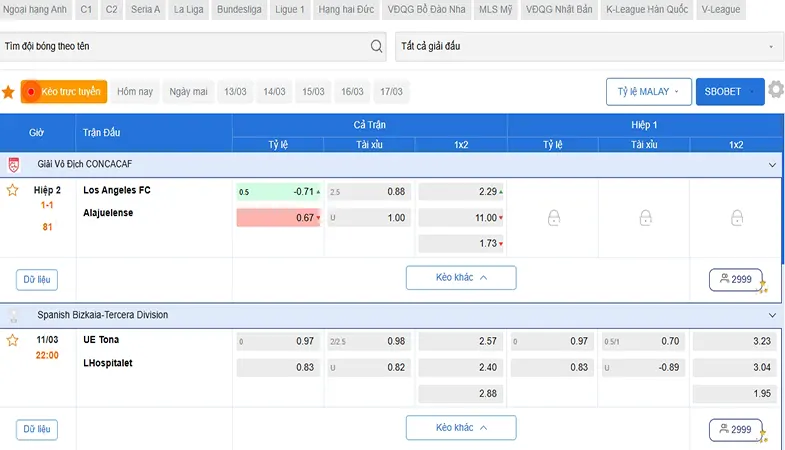785x450 pixels.
Task: Open Dữ liệu for Los Angeles FC match
Action: tap(37, 280)
